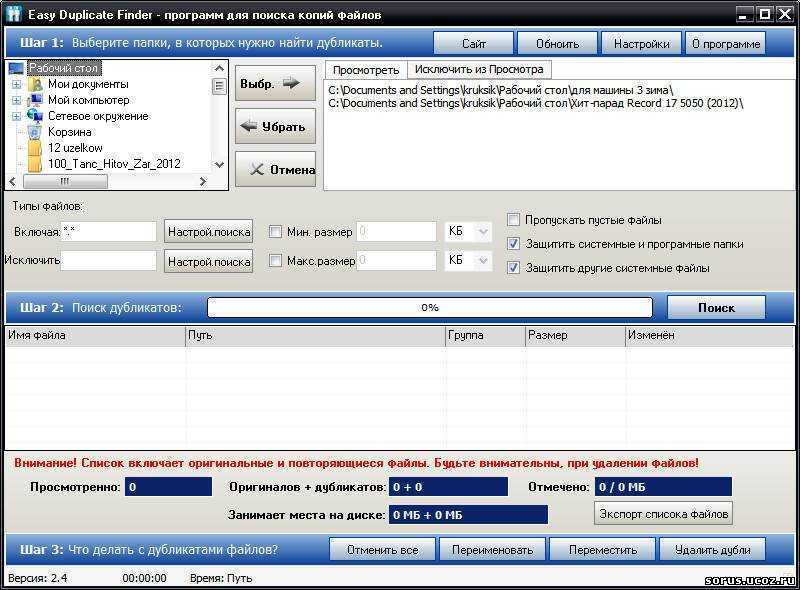Open the Макс. размер КБ unit dropdown
This screenshot has height=590, width=800.
483,260
